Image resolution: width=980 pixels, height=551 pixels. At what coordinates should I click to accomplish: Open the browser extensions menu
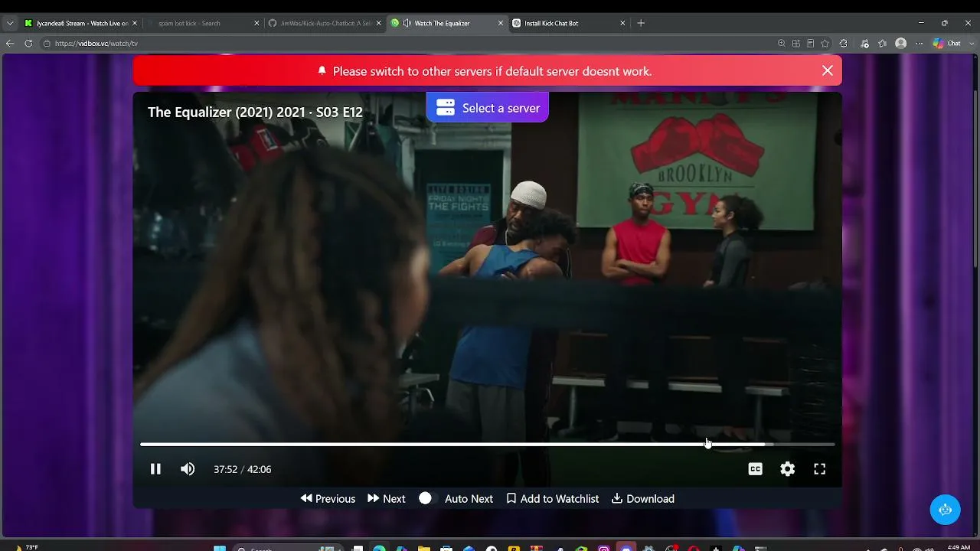844,44
